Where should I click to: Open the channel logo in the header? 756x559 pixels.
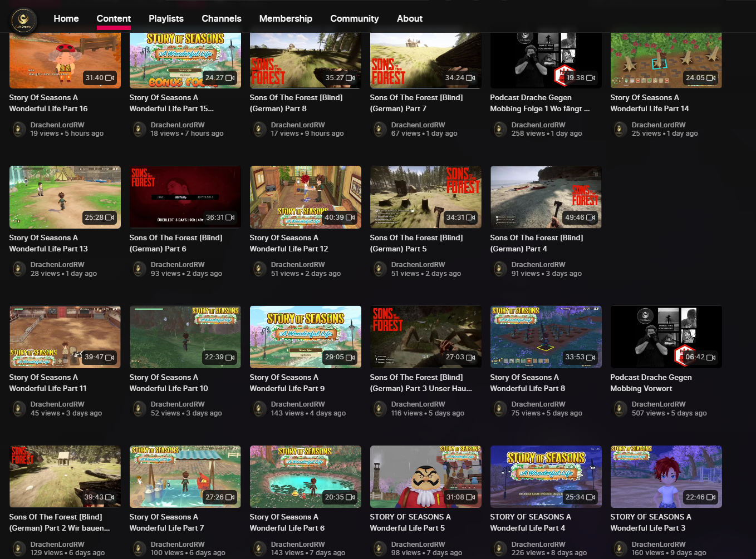[x=24, y=21]
